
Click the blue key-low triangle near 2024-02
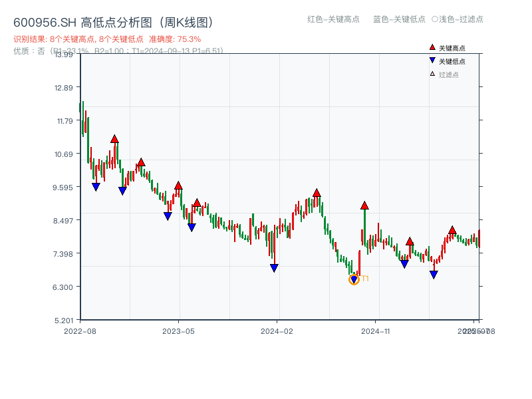point(274,268)
